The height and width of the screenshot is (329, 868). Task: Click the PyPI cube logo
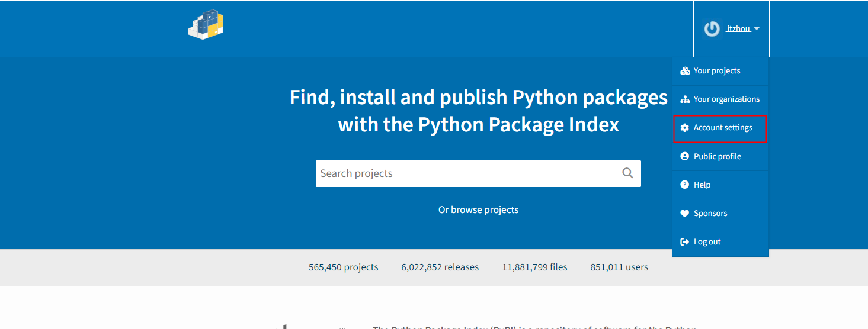coord(206,25)
